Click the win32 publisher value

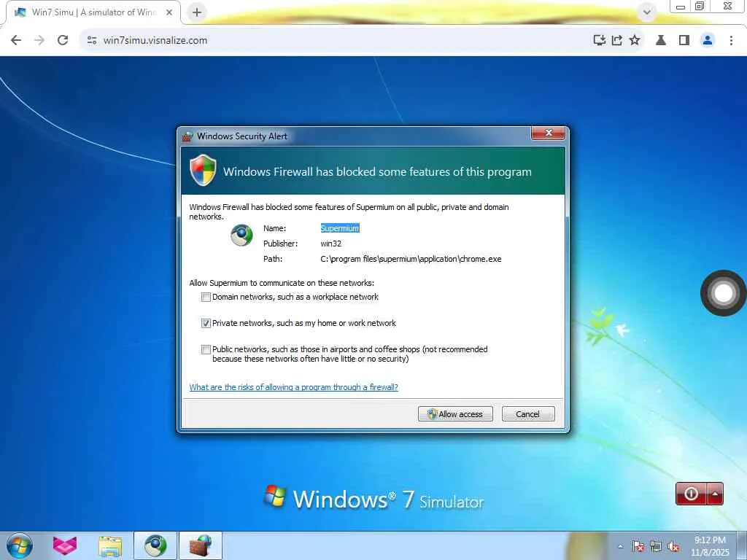pyautogui.click(x=330, y=244)
